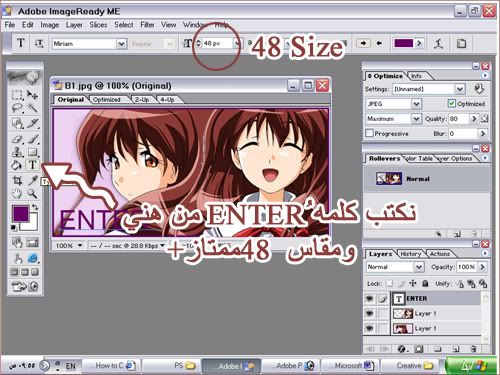Select the Zoom magnifier tool
The height and width of the screenshot is (375, 500).
point(32,193)
